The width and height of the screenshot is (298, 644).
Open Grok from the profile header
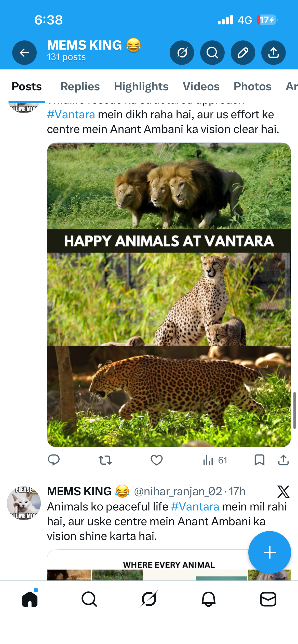[182, 53]
